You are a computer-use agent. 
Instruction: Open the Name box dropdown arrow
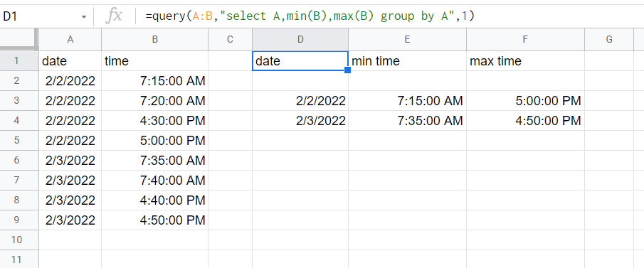coord(84,17)
